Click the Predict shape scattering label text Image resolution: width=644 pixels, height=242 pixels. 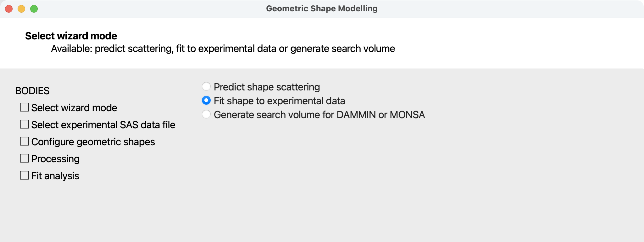pos(267,87)
